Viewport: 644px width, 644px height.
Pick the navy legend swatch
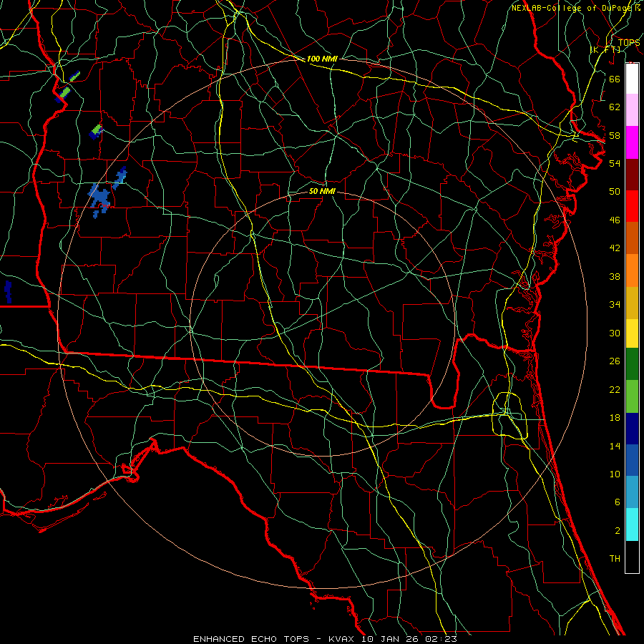[x=632, y=429]
